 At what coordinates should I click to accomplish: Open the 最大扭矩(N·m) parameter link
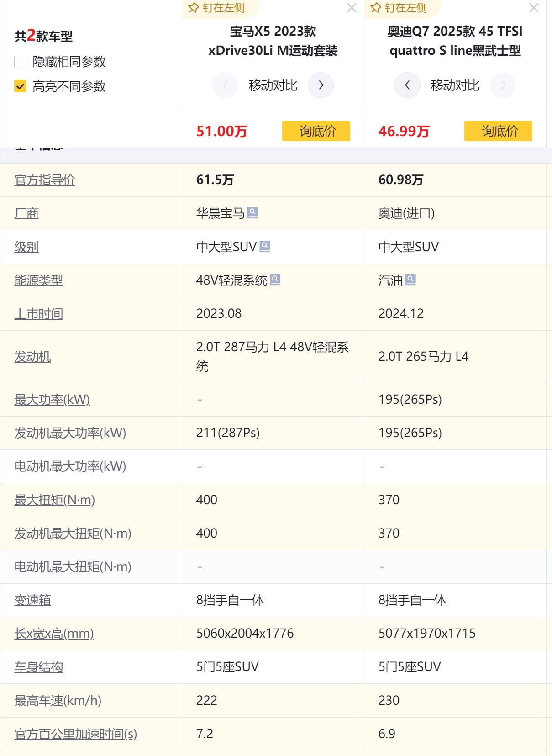55,500
